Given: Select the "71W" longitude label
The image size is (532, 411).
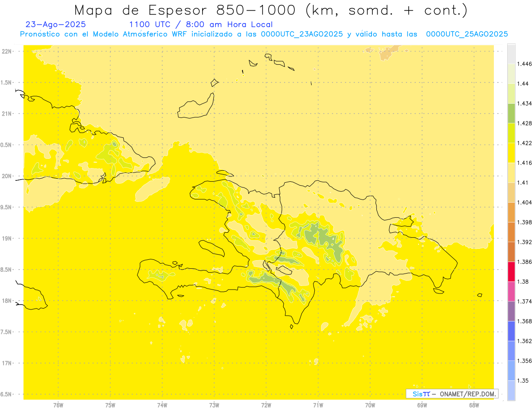Looking at the screenshot, I should [318, 405].
